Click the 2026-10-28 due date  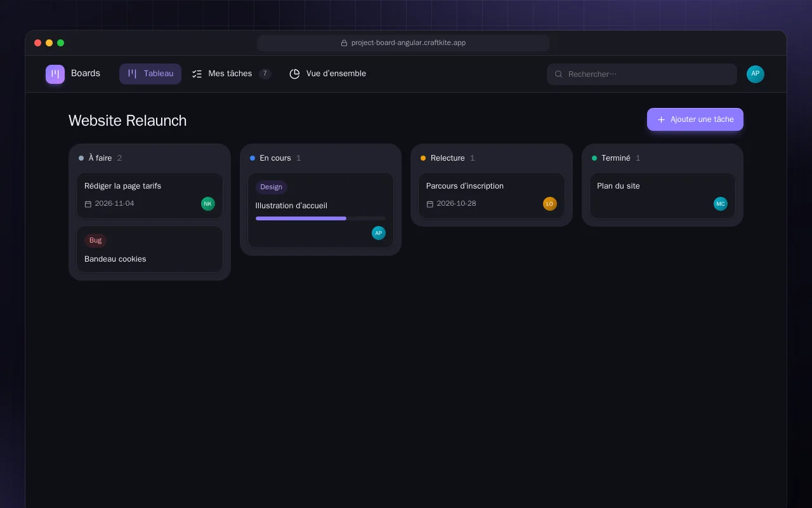[457, 204]
